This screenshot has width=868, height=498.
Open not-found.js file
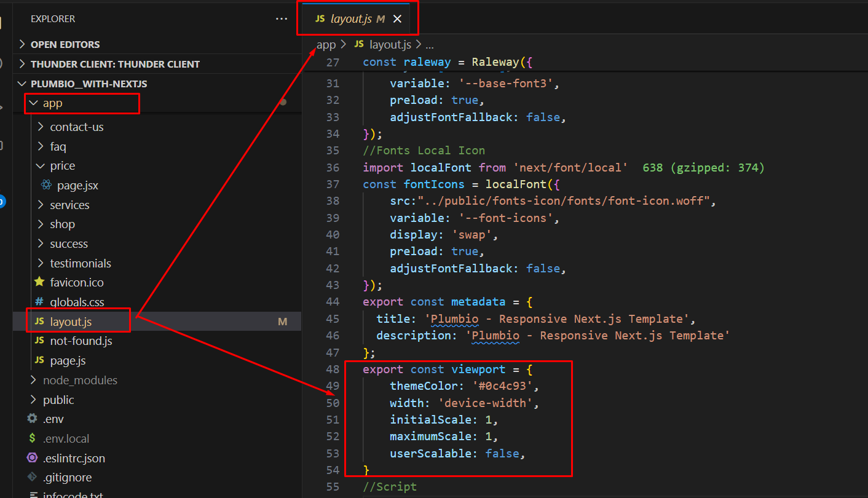[x=81, y=341]
